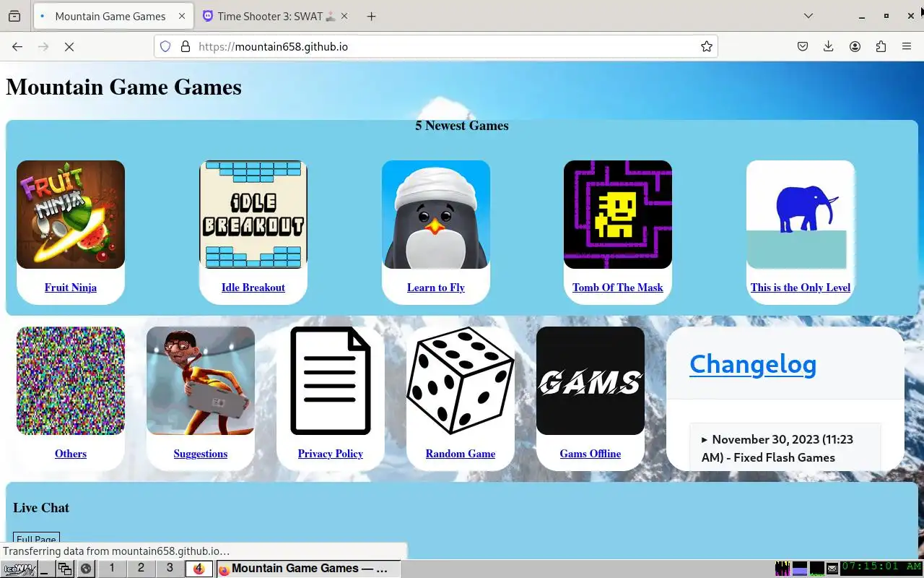924x578 pixels.
Task: Click the GAMS logo icon
Action: pyautogui.click(x=590, y=381)
